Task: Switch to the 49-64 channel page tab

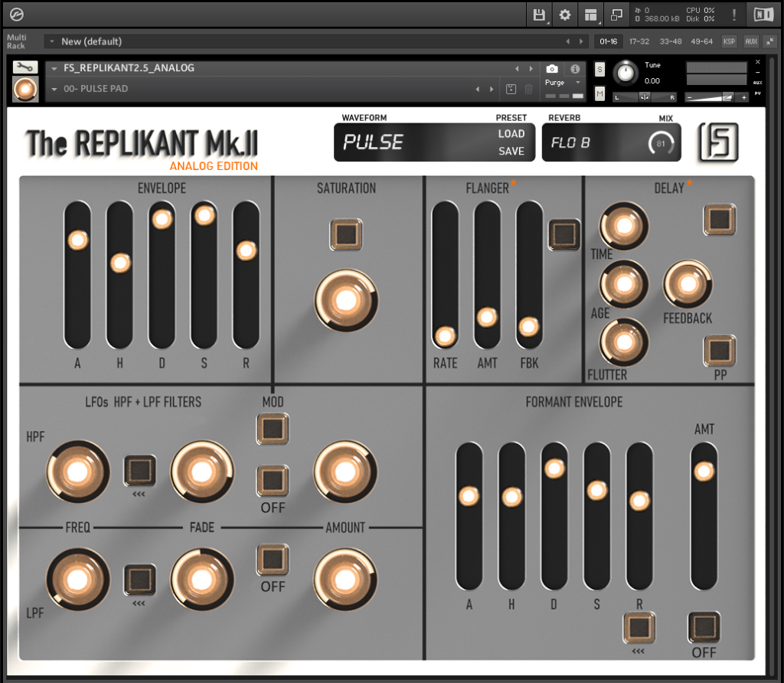Action: point(701,41)
